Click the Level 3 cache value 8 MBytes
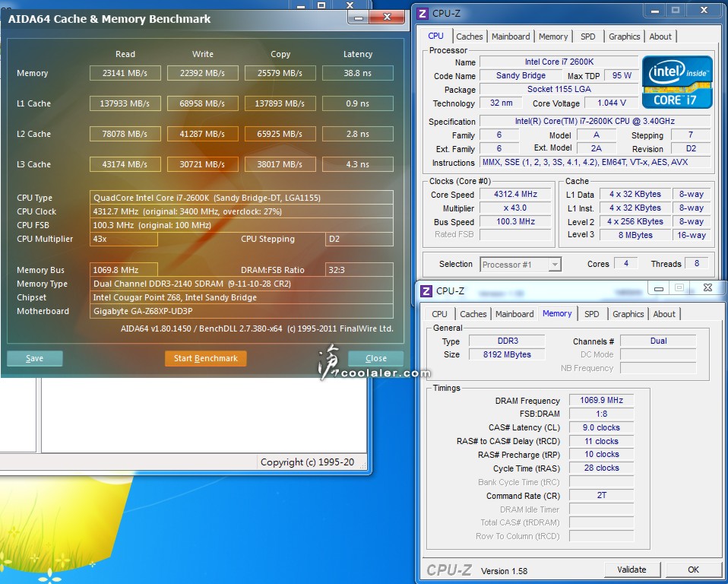This screenshot has width=728, height=584. [635, 235]
